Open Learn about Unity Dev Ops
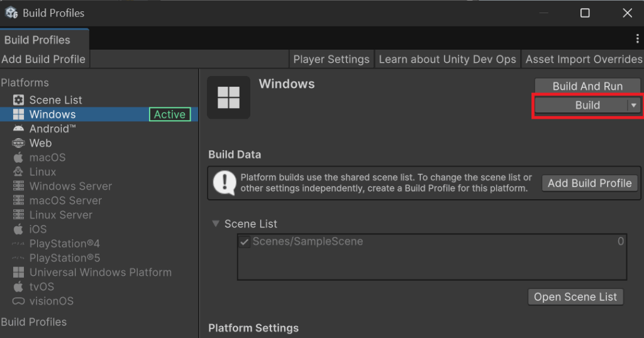 447,59
